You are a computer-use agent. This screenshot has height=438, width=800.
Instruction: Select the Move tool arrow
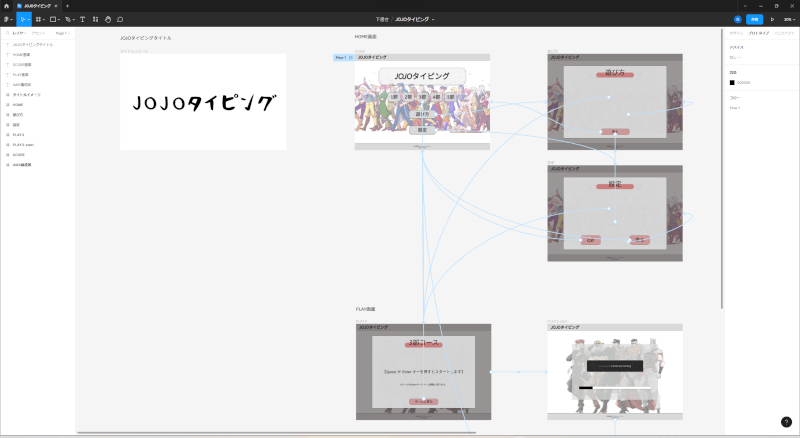[x=22, y=19]
